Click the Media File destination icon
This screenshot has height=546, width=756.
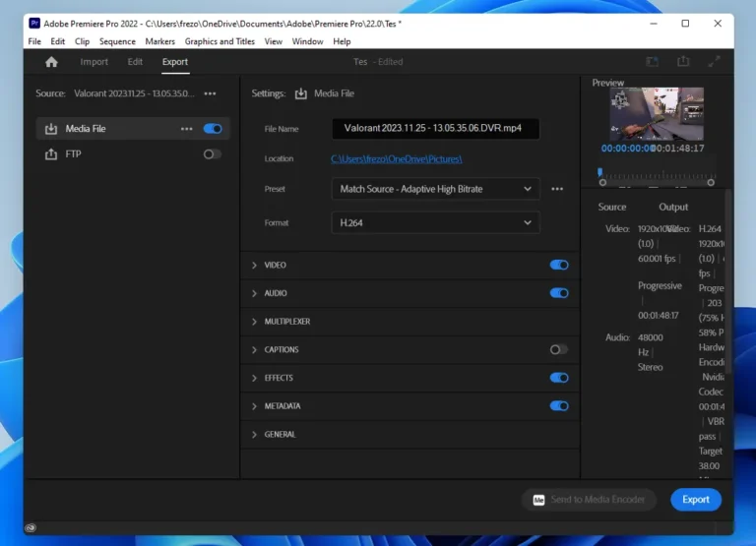[x=51, y=129]
